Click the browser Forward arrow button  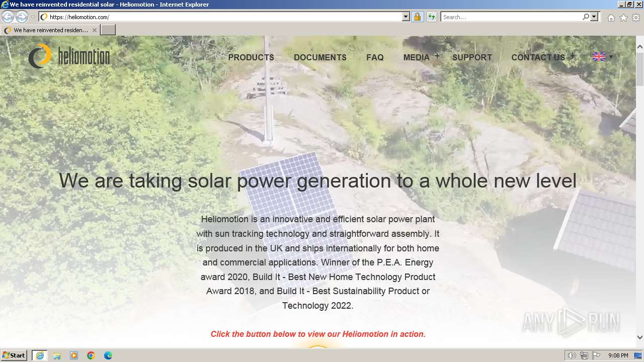tap(22, 17)
